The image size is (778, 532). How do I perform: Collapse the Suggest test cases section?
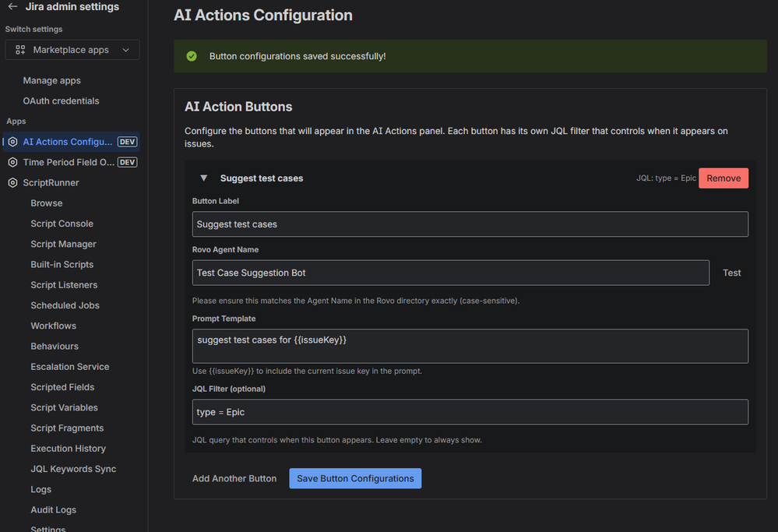204,178
